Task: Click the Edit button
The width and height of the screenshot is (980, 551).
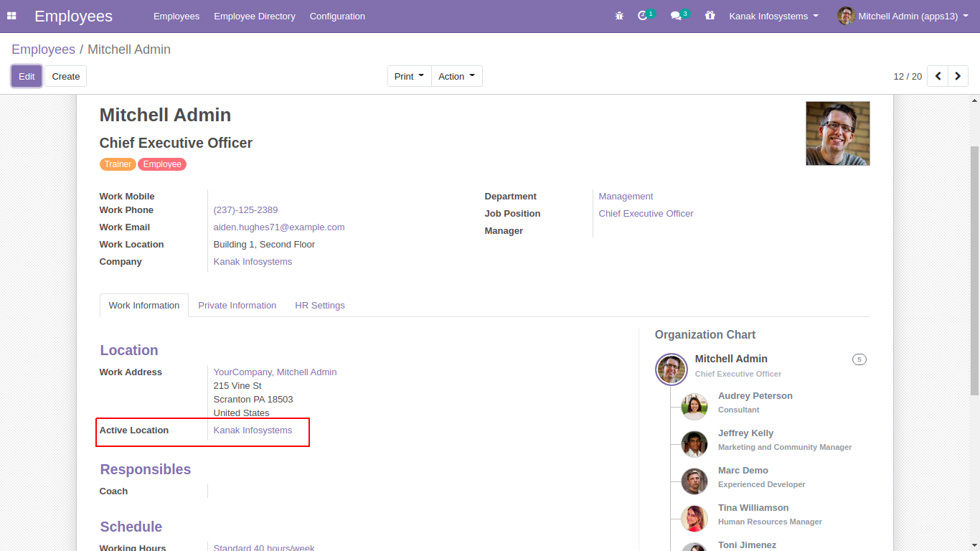Action: click(x=27, y=76)
